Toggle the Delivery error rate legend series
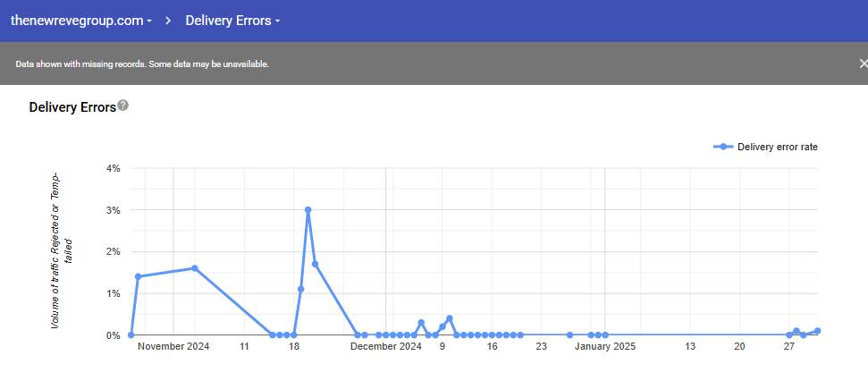This screenshot has width=868, height=381. point(765,147)
